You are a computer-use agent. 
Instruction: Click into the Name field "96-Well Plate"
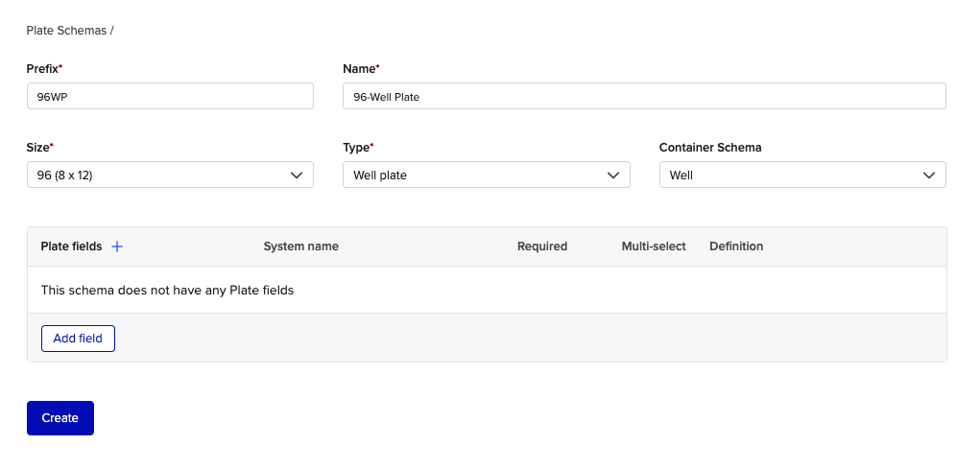[x=643, y=96]
